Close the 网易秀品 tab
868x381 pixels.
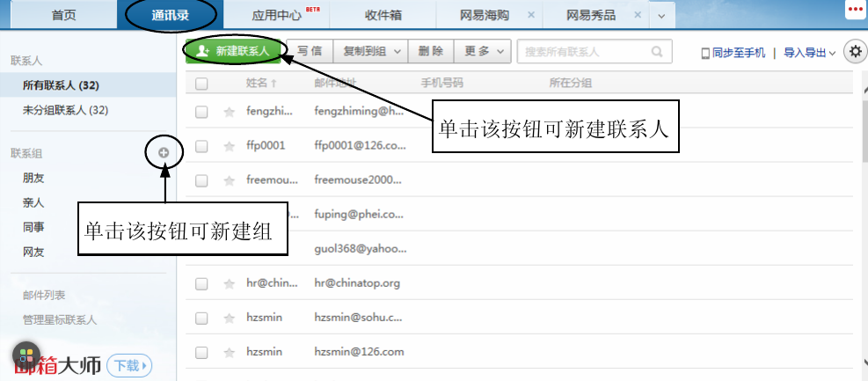click(638, 15)
